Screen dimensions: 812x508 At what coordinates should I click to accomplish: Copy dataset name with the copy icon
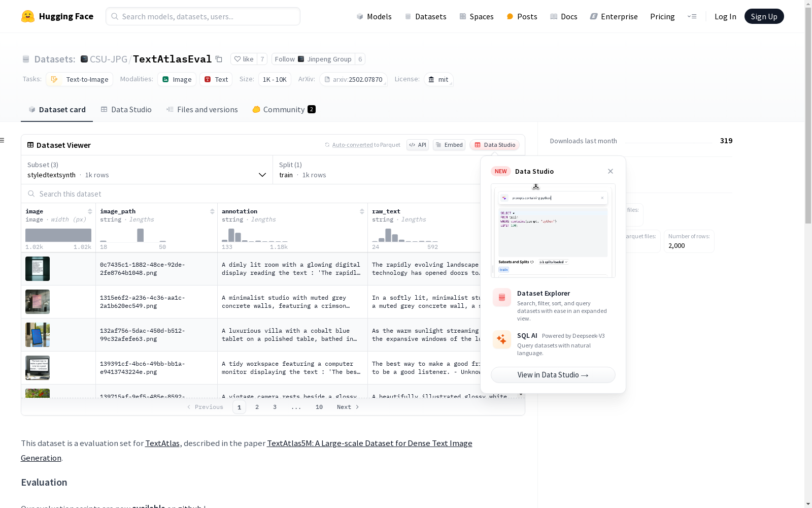(219, 59)
